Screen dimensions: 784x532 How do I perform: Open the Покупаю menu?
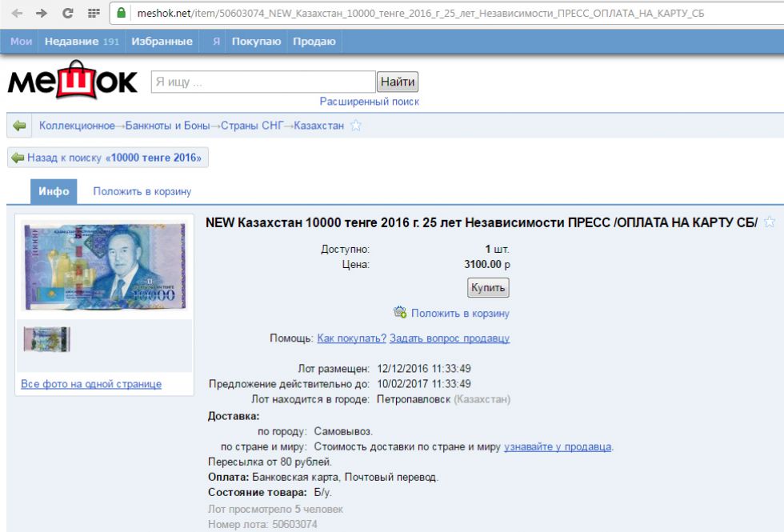pyautogui.click(x=256, y=42)
